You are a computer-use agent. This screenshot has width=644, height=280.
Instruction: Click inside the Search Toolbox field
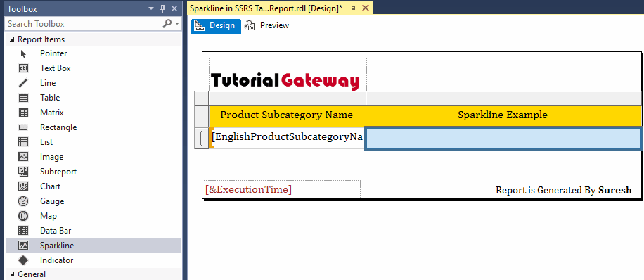(82, 24)
